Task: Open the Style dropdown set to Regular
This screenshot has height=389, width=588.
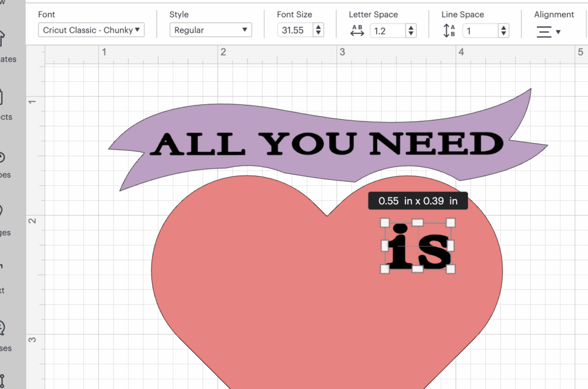Action: click(x=211, y=30)
